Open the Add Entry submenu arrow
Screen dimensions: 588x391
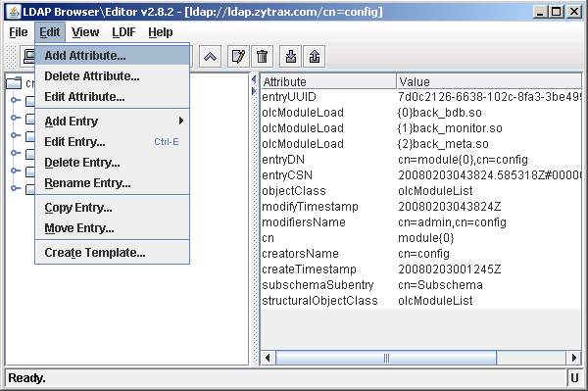point(181,121)
